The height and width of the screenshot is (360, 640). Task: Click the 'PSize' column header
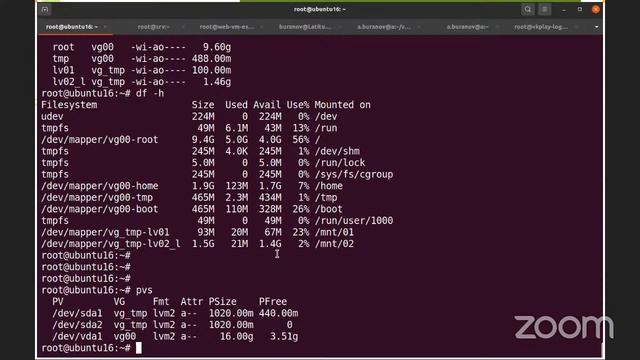(x=222, y=302)
